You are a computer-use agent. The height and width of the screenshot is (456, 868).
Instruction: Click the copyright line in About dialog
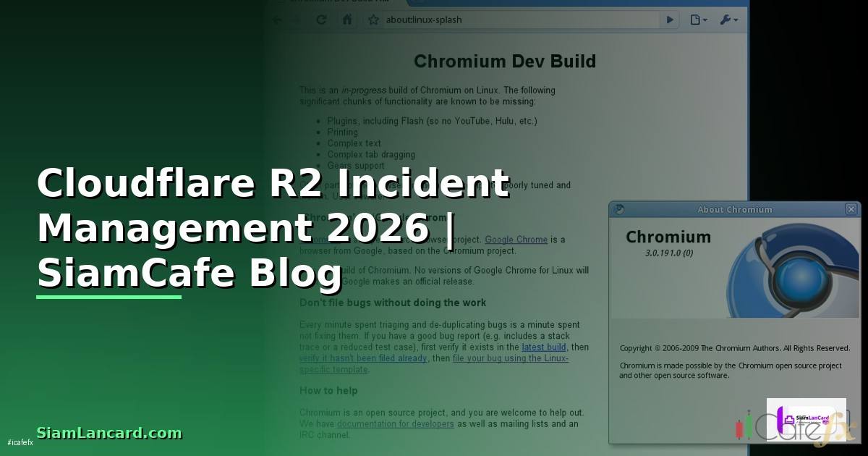tap(735, 348)
